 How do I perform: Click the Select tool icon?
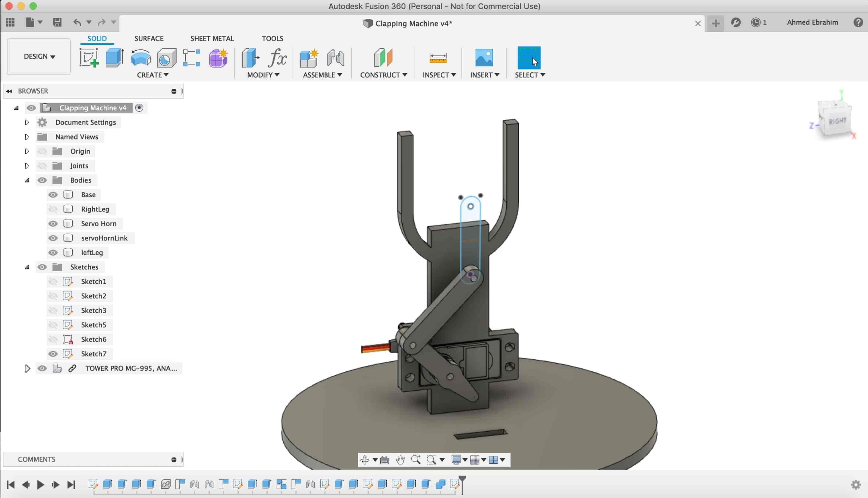(529, 58)
